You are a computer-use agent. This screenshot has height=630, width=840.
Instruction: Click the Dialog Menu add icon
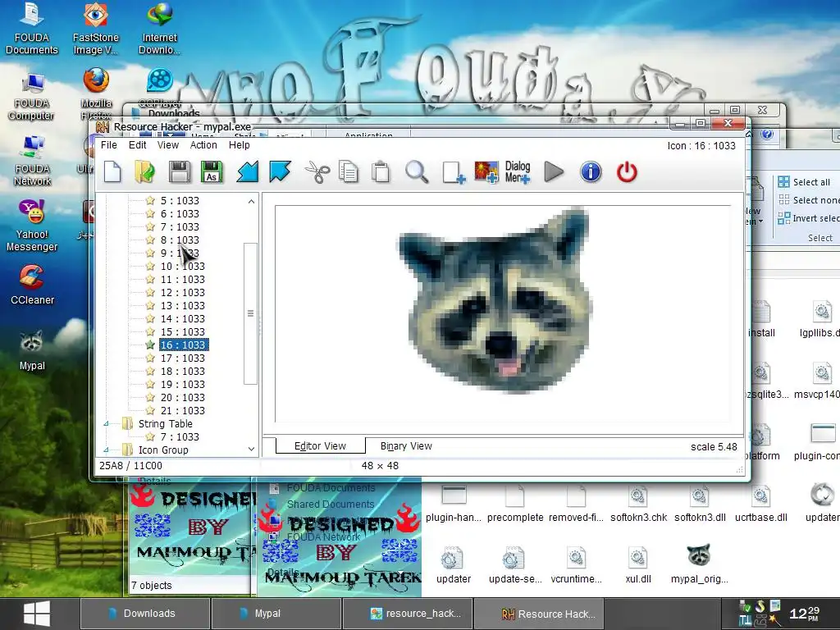(x=518, y=172)
